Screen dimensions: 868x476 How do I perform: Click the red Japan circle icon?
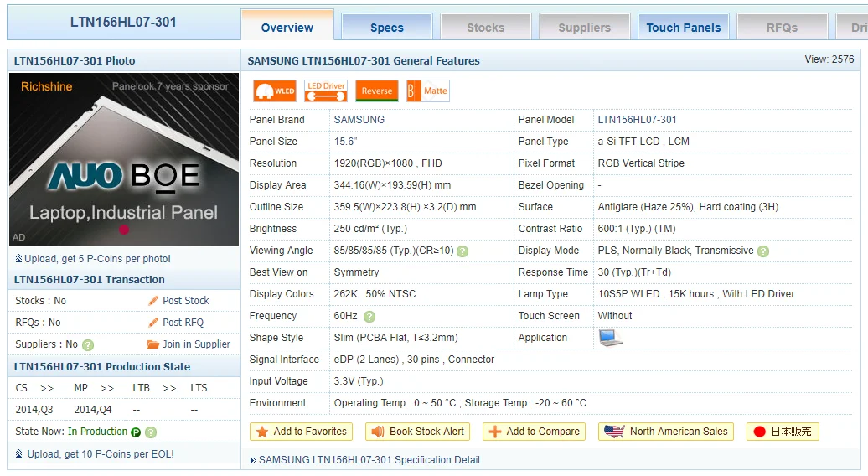coord(759,432)
